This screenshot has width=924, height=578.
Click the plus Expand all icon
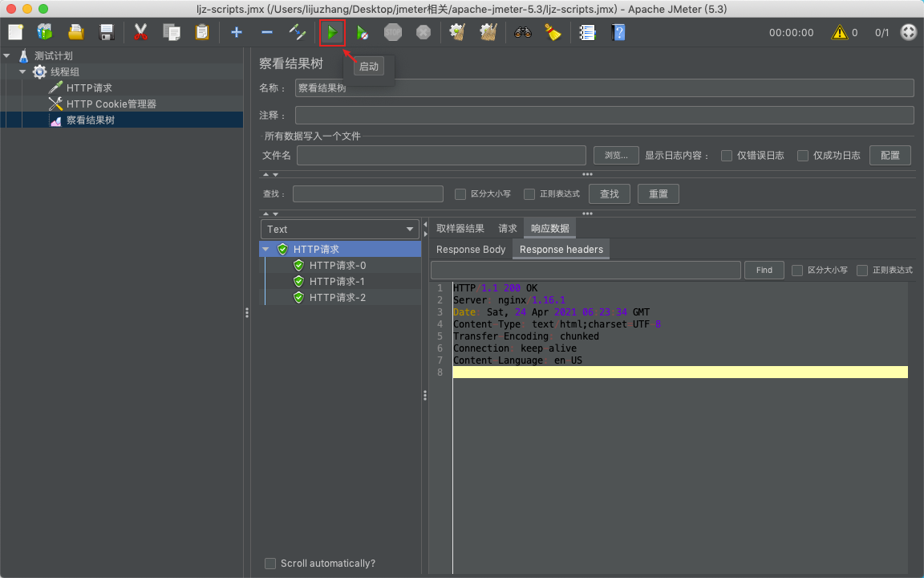(236, 33)
